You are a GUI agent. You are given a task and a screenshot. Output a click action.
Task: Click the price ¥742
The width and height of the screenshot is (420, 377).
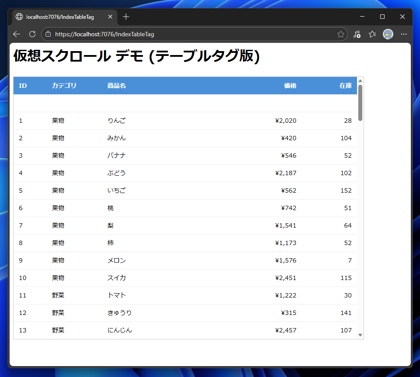tap(288, 208)
